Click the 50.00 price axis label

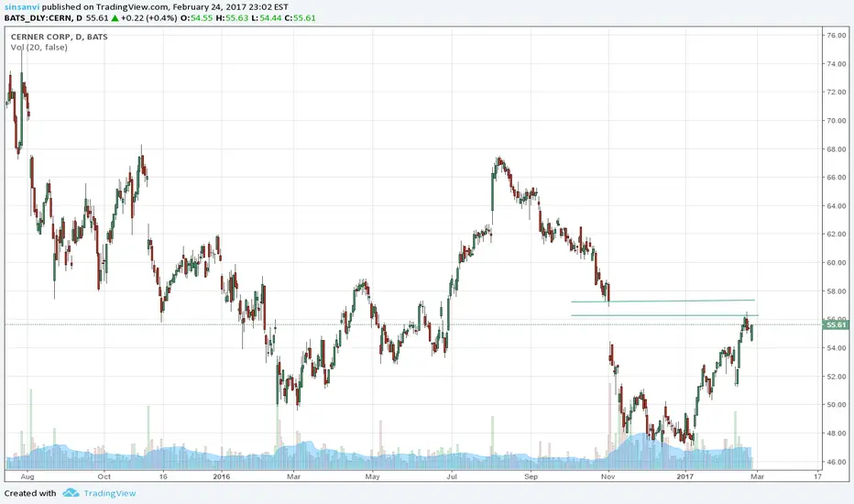point(837,405)
